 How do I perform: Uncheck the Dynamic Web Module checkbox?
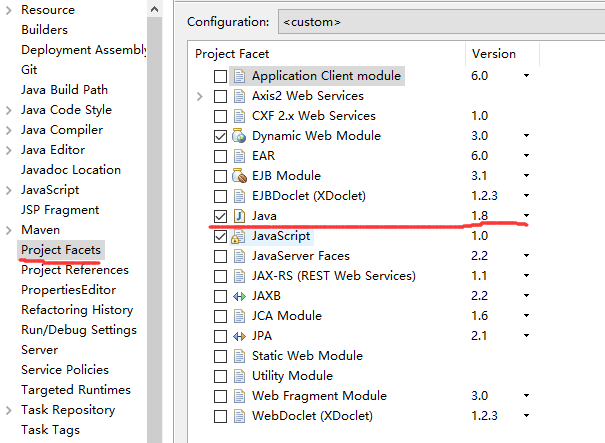[220, 136]
